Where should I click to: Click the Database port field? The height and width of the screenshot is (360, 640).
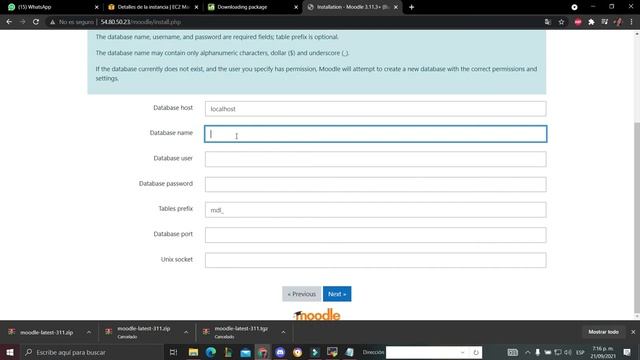pyautogui.click(x=376, y=235)
